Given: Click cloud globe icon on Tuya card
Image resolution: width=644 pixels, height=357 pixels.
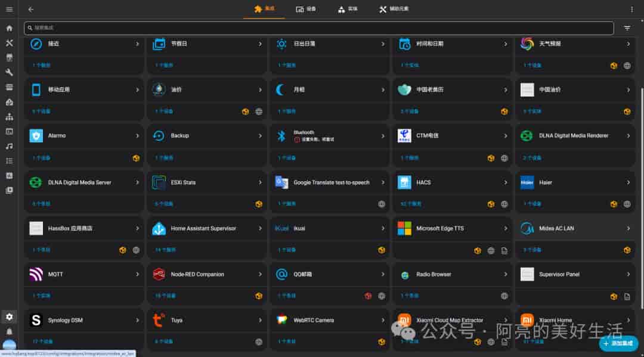Looking at the screenshot, I should tap(259, 342).
